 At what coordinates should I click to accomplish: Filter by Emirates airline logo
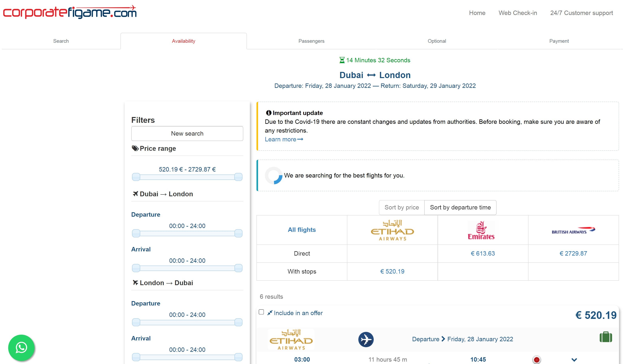click(x=481, y=230)
